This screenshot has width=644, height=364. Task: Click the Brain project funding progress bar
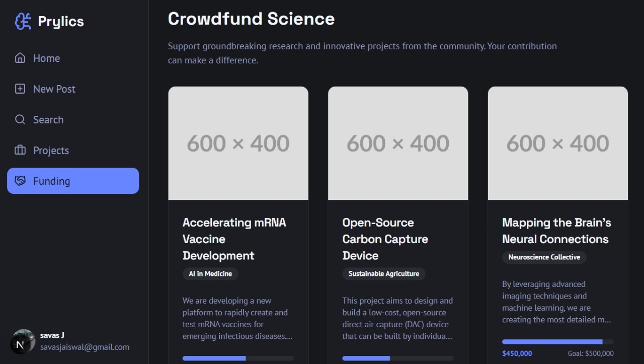557,342
